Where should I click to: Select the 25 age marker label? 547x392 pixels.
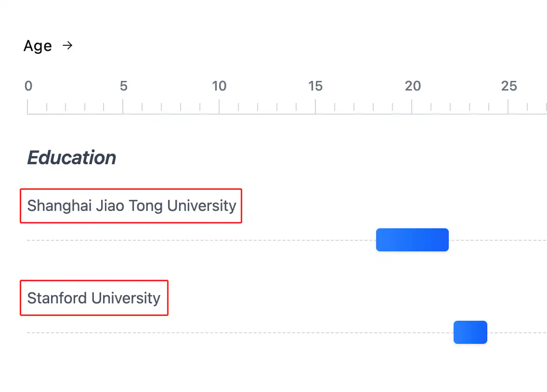tap(509, 86)
